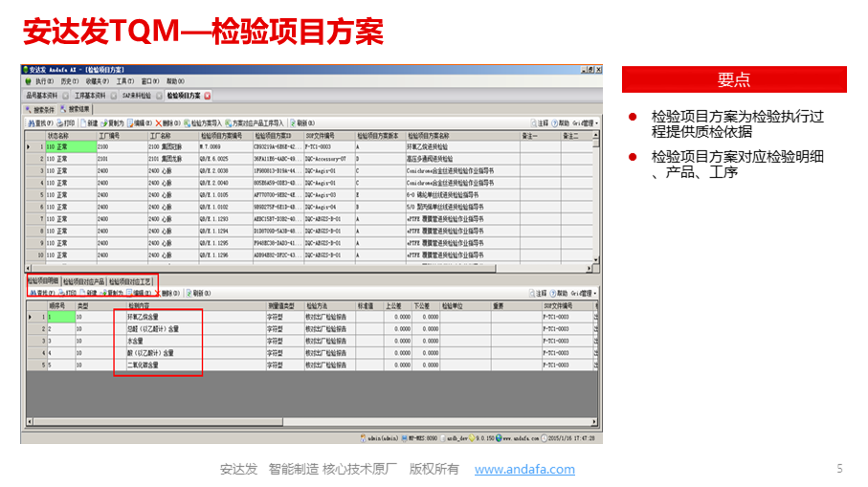868x487 pixels.
Task: Open the 历史 menu
Action: coord(70,81)
